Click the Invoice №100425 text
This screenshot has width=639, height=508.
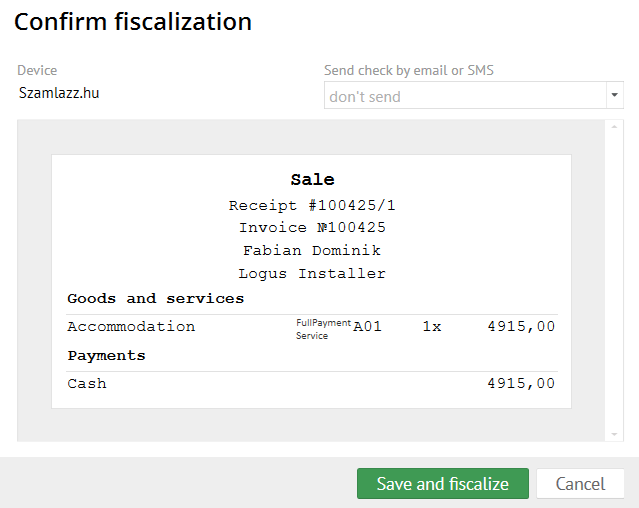tap(312, 228)
